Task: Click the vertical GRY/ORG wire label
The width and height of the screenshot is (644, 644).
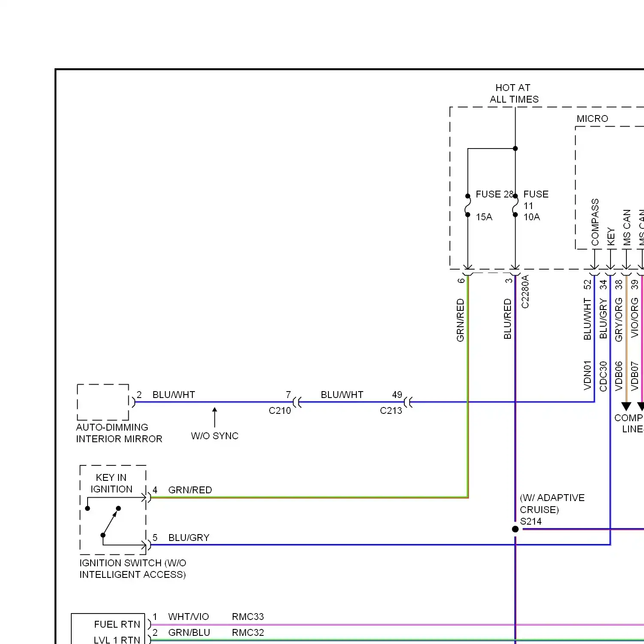Action: 619,319
